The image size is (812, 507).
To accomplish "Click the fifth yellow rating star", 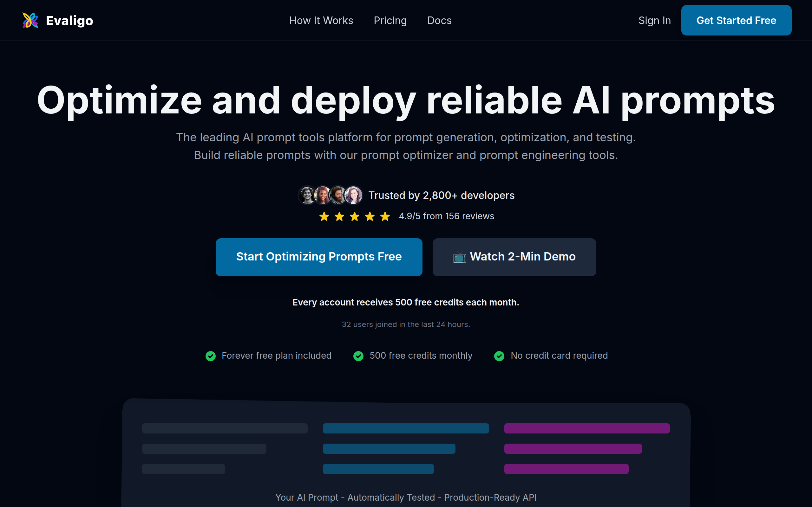I will (x=385, y=216).
